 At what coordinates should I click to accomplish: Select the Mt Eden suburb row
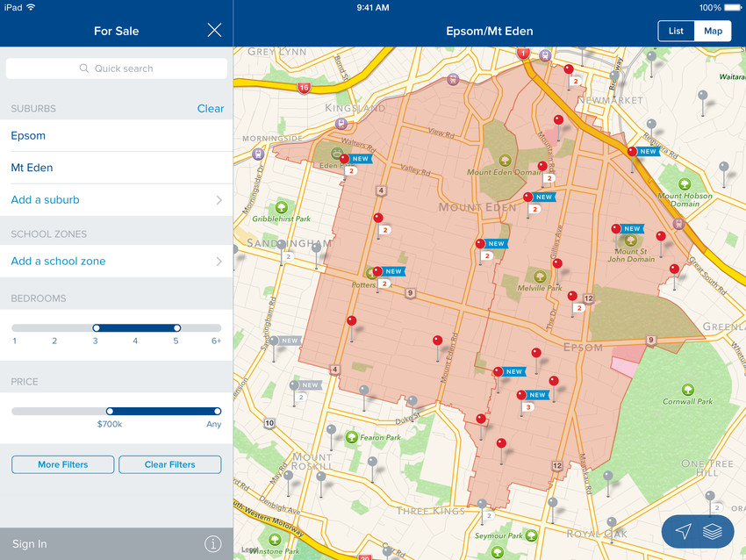pyautogui.click(x=116, y=168)
